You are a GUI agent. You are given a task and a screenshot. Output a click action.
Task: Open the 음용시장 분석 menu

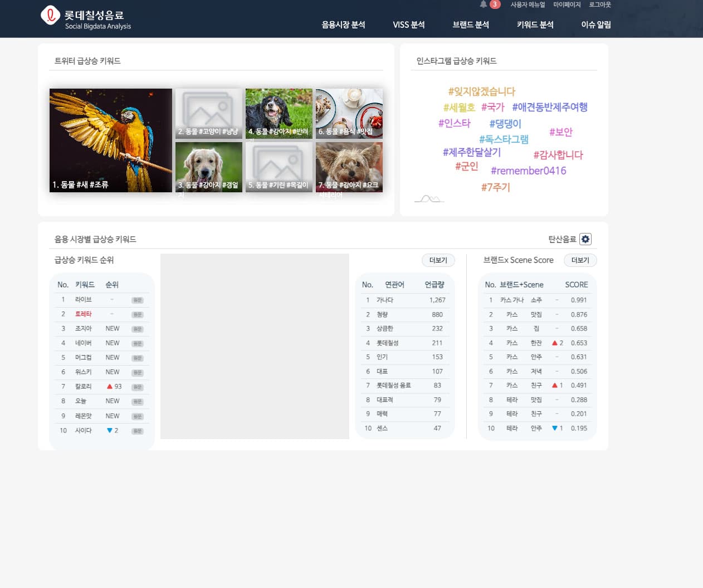click(343, 25)
